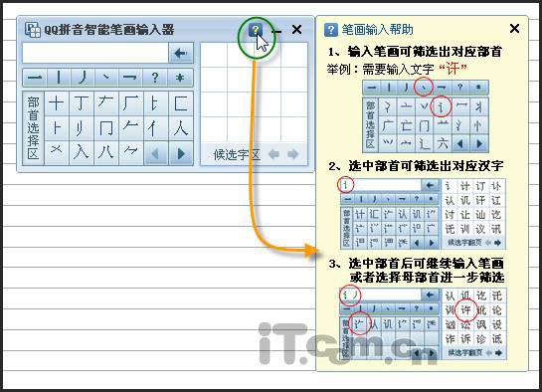
Task: Open the stroke input help icon
Action: pyautogui.click(x=256, y=30)
